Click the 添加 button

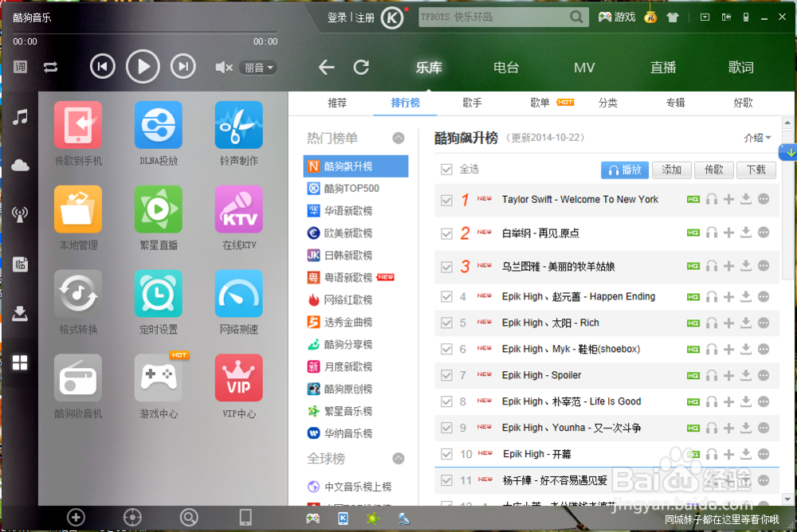coord(671,170)
